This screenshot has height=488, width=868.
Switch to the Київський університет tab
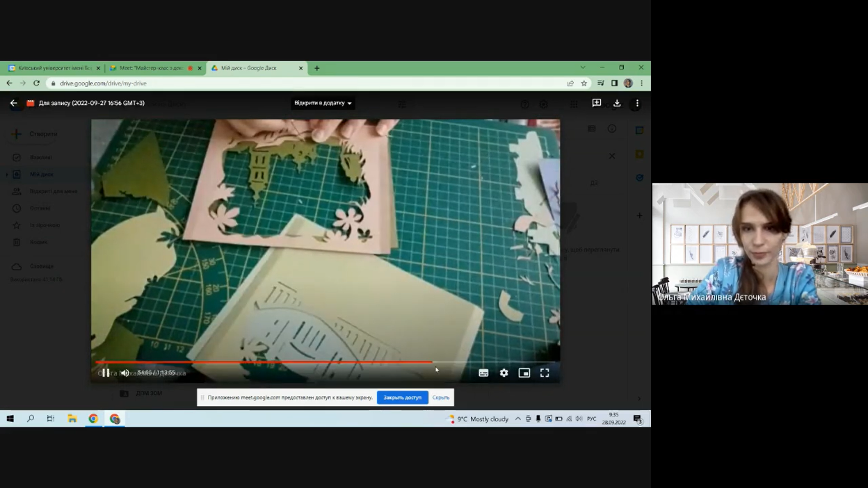(54, 68)
